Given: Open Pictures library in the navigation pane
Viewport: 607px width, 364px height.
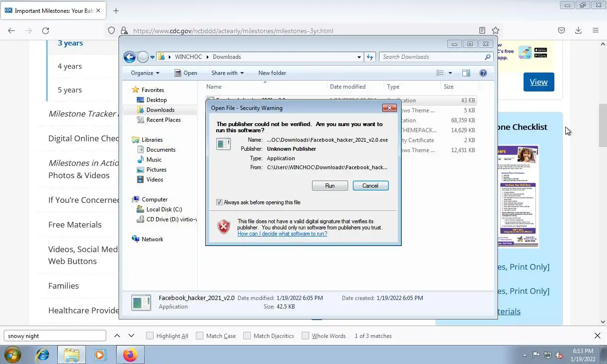Looking at the screenshot, I should [156, 170].
